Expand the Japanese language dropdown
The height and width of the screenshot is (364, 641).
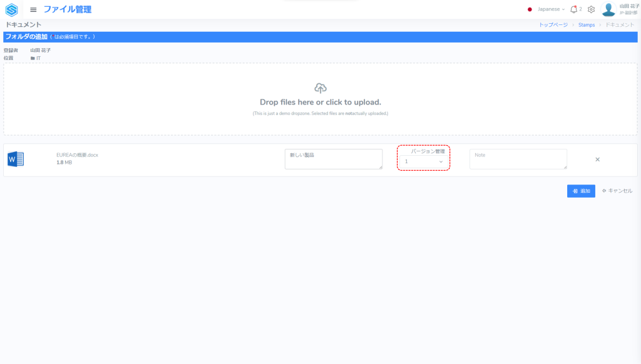click(551, 9)
